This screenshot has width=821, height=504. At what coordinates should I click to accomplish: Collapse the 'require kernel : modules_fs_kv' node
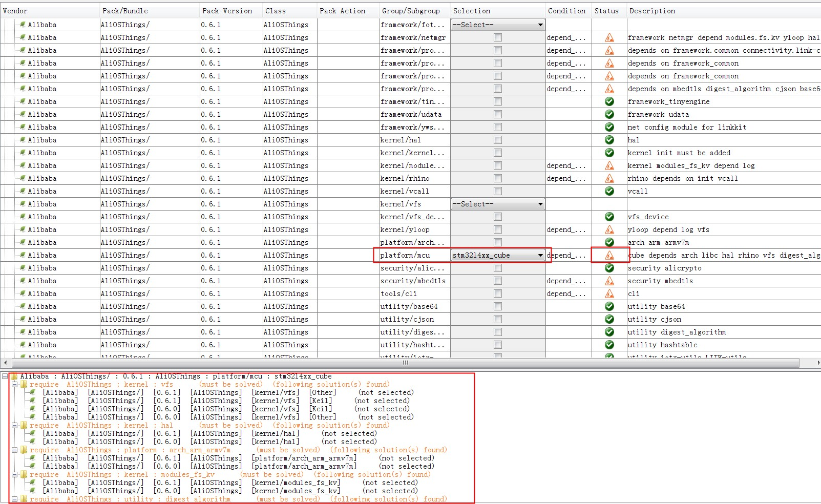click(x=15, y=475)
